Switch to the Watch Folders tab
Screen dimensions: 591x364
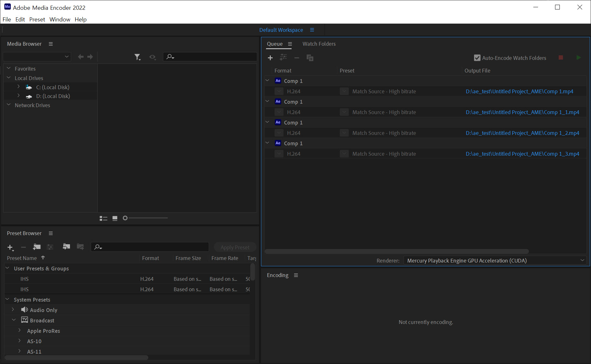[x=319, y=44]
